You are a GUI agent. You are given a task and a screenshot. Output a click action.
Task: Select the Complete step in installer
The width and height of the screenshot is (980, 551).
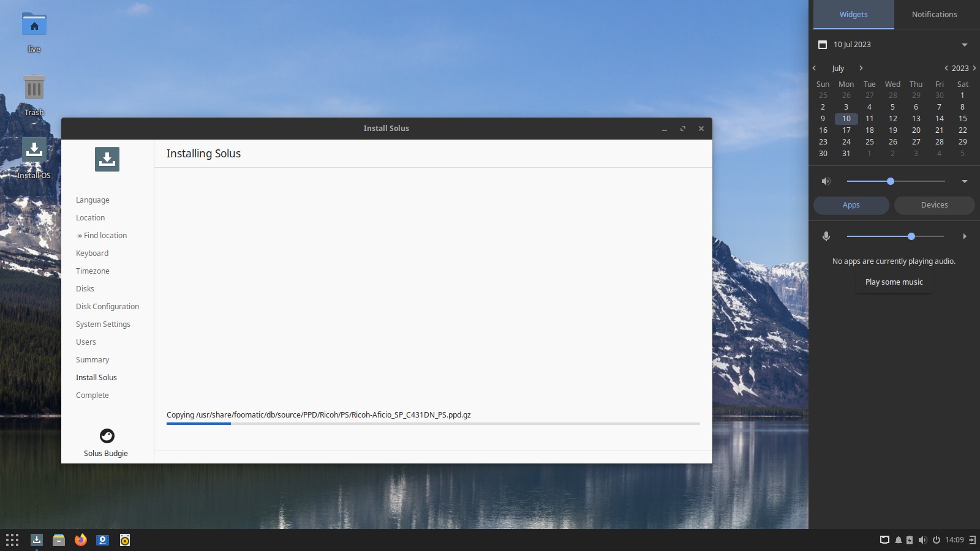tap(92, 395)
